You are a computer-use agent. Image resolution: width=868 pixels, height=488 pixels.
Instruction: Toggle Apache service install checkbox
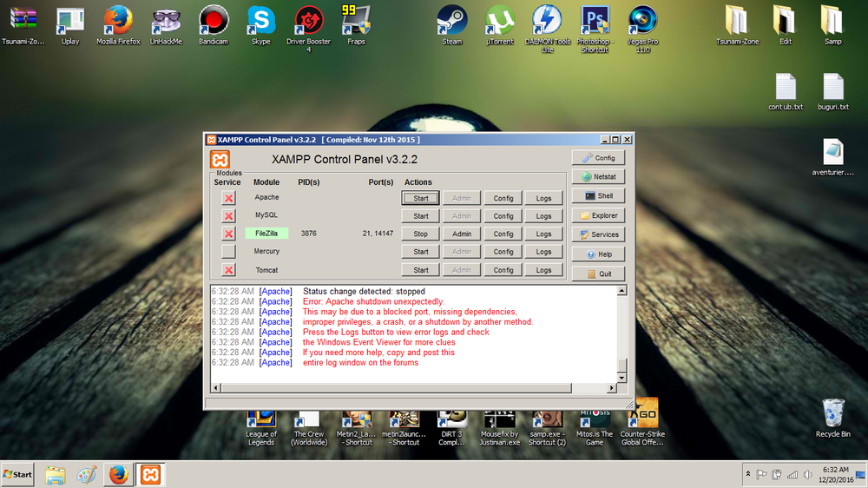pyautogui.click(x=228, y=198)
